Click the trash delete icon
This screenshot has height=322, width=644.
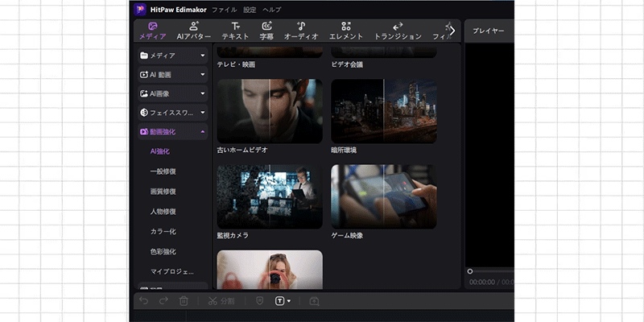[184, 301]
